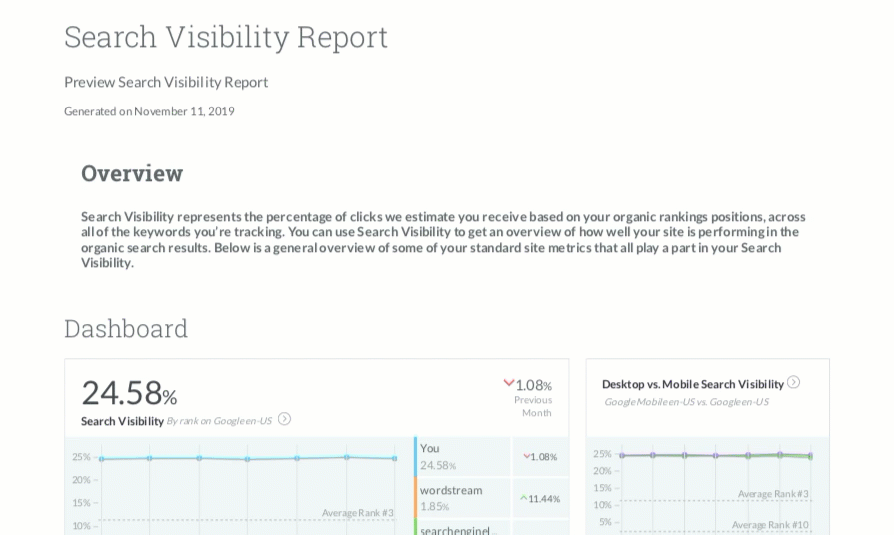Click the Generated on November 11, 2019 text
Image resolution: width=894 pixels, height=535 pixels.
149,111
